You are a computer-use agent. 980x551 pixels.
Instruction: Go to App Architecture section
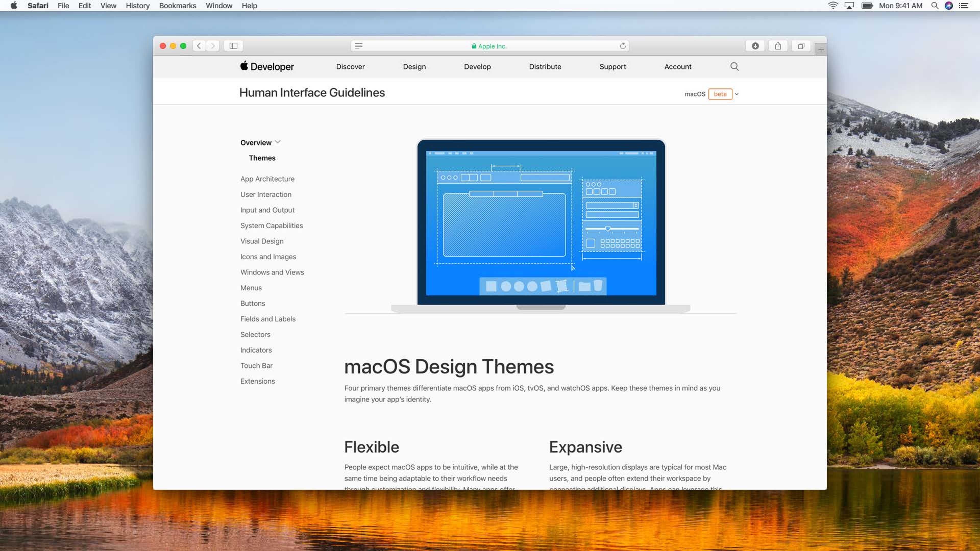(x=267, y=179)
